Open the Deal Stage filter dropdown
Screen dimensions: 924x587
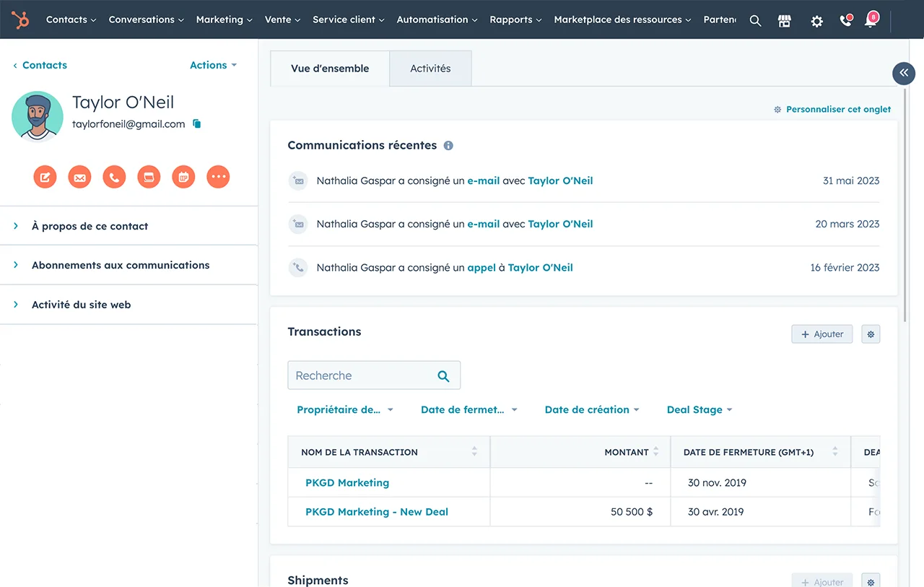[x=699, y=409]
